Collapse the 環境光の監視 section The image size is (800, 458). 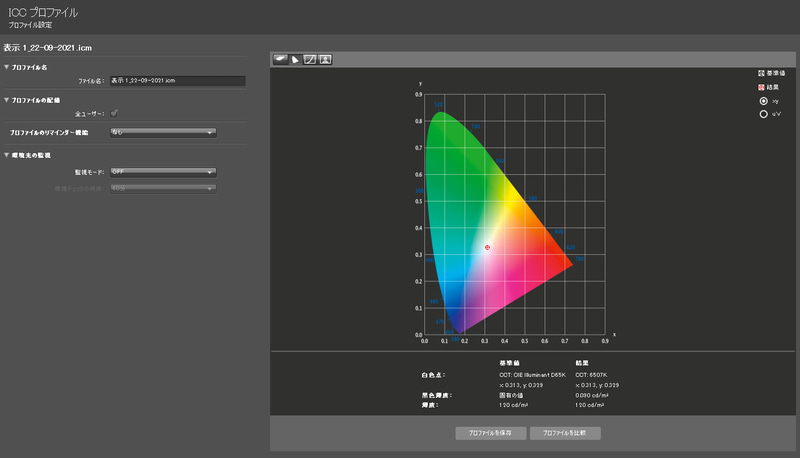coord(7,155)
